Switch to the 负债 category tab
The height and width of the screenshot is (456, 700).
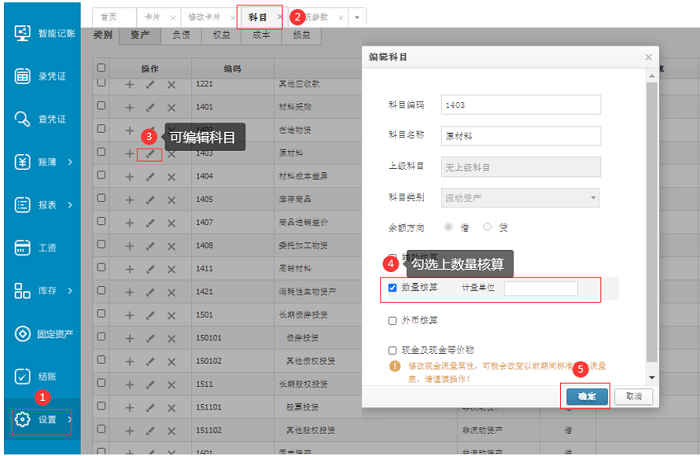[x=181, y=35]
